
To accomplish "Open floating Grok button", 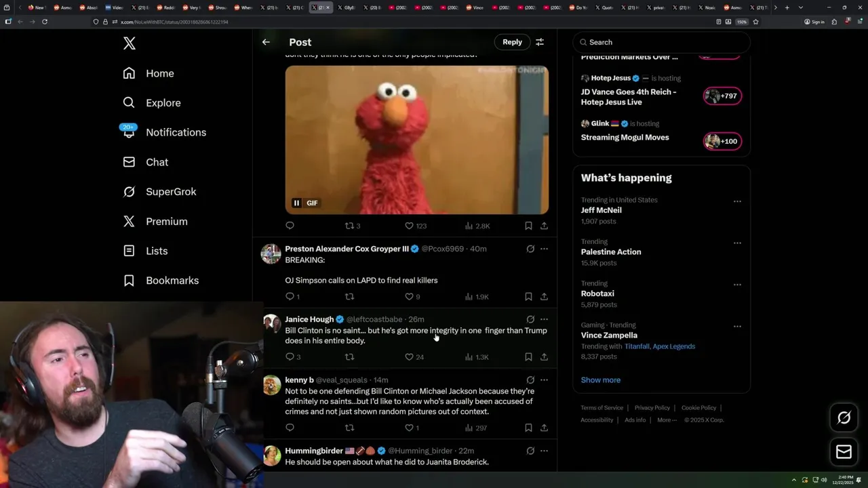I will click(x=844, y=418).
